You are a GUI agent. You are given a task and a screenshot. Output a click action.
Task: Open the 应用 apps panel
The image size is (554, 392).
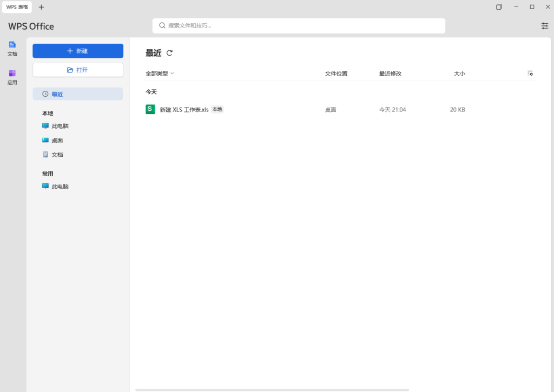coord(12,77)
